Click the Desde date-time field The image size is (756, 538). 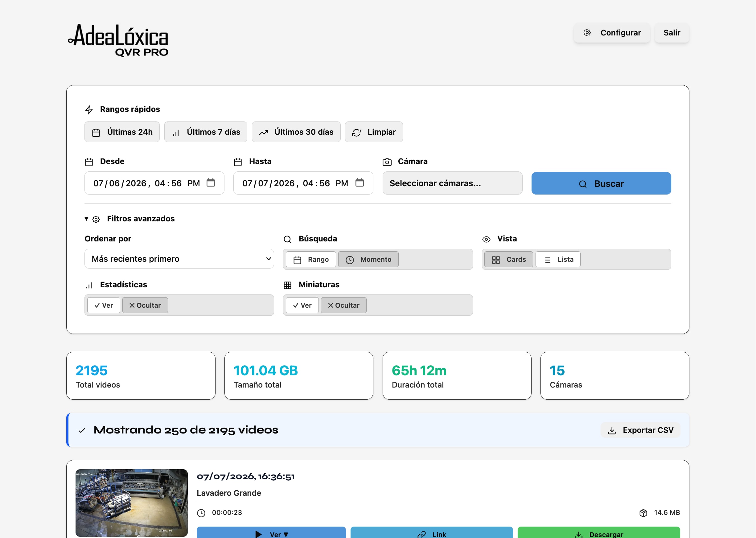[154, 183]
